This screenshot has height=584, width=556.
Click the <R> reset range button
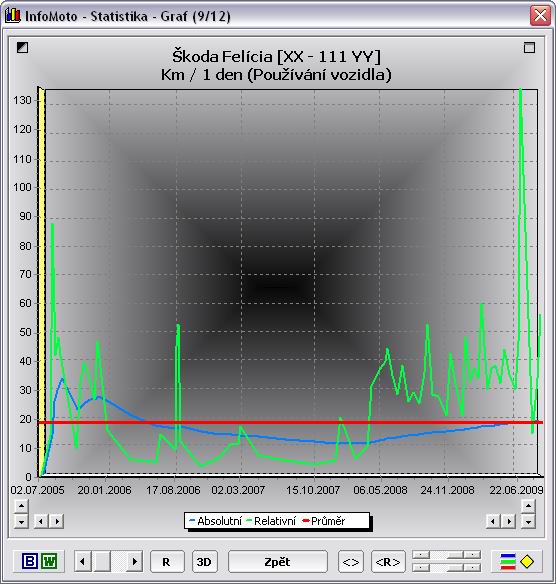point(388,561)
